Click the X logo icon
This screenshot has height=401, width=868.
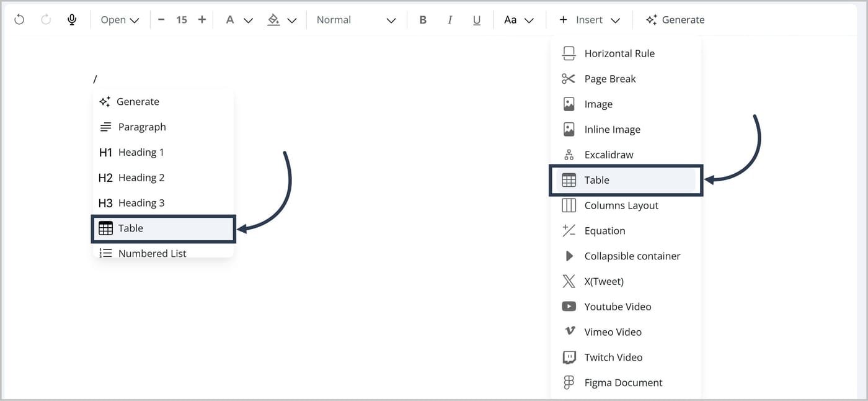(569, 282)
